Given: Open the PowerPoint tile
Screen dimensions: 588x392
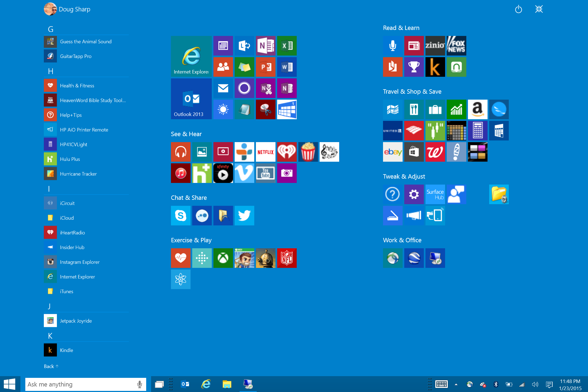Looking at the screenshot, I should click(266, 67).
